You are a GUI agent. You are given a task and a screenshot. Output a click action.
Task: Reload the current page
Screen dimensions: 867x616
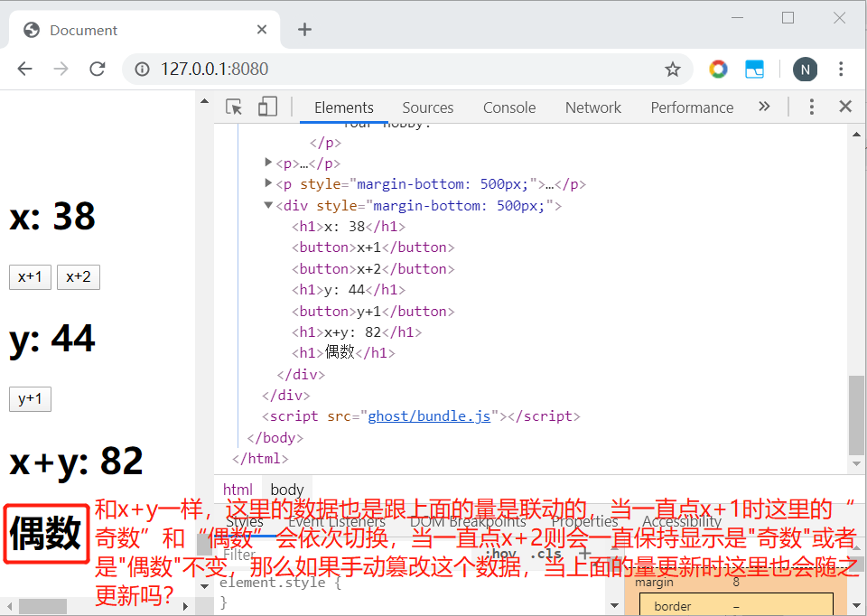coord(98,70)
